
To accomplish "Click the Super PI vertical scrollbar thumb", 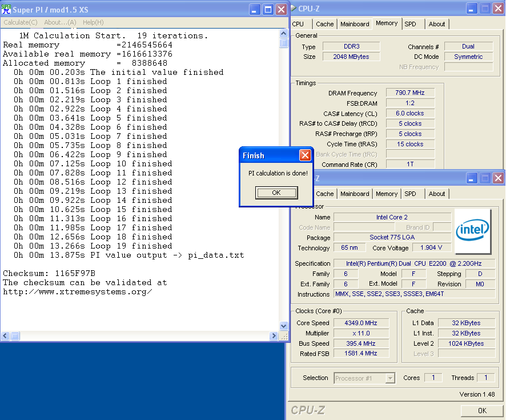I will 283,43.
